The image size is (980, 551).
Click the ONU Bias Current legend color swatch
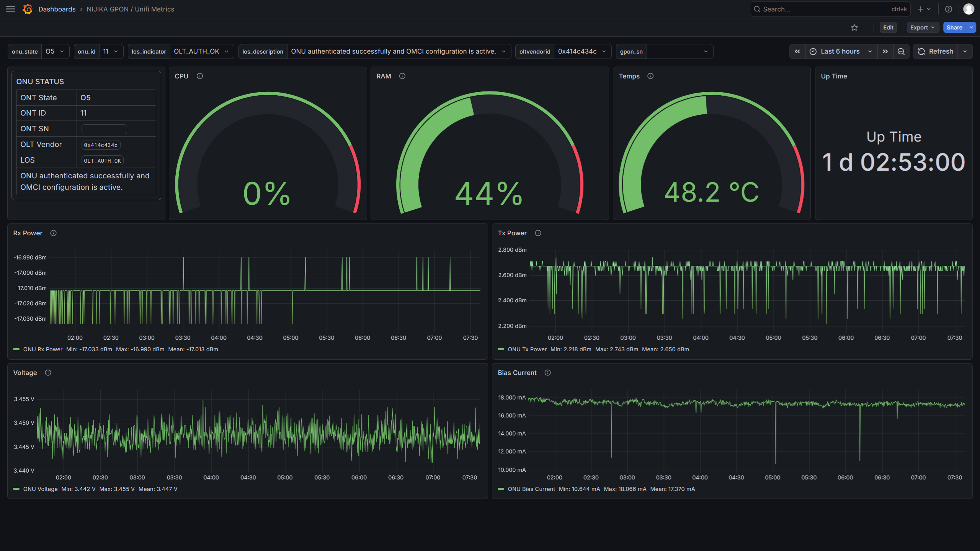coord(501,489)
